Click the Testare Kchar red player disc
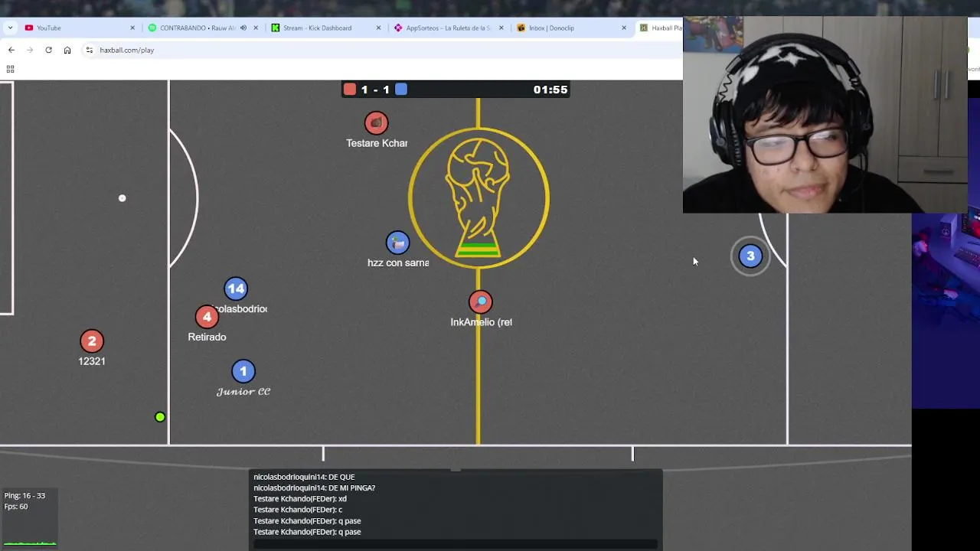The image size is (980, 551). point(376,122)
